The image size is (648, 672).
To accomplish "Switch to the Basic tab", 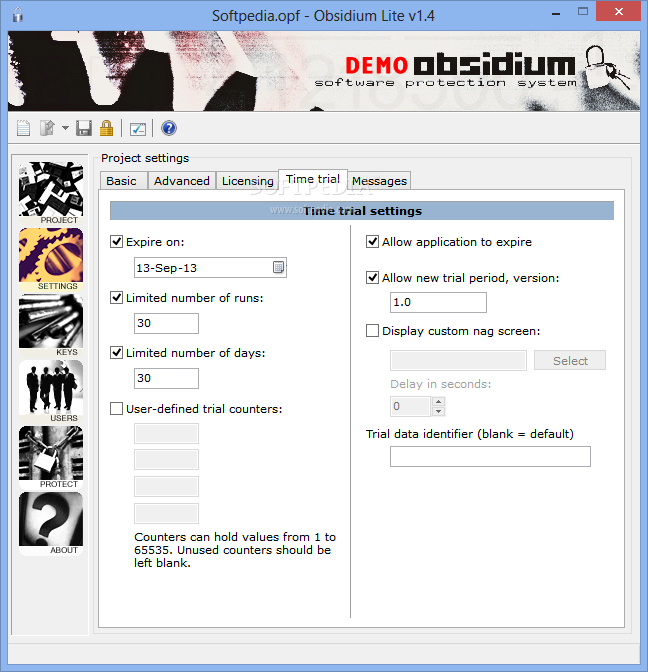I will tap(122, 181).
